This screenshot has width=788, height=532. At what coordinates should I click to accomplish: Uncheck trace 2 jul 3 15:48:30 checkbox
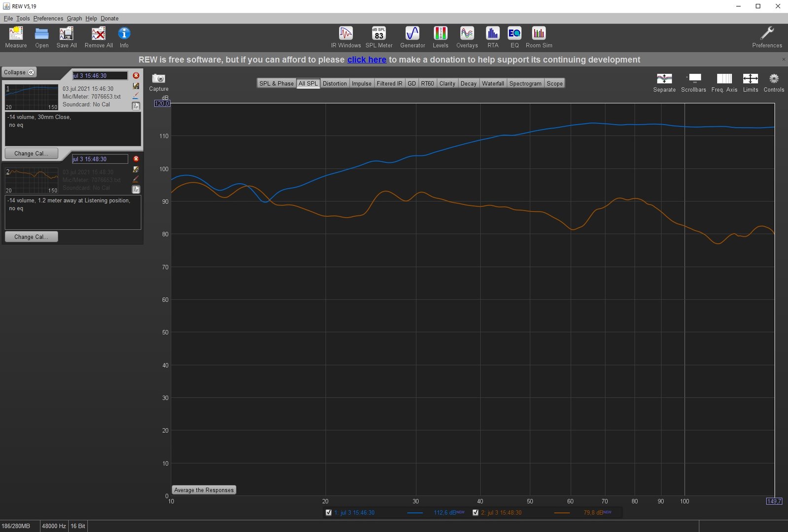(x=476, y=512)
